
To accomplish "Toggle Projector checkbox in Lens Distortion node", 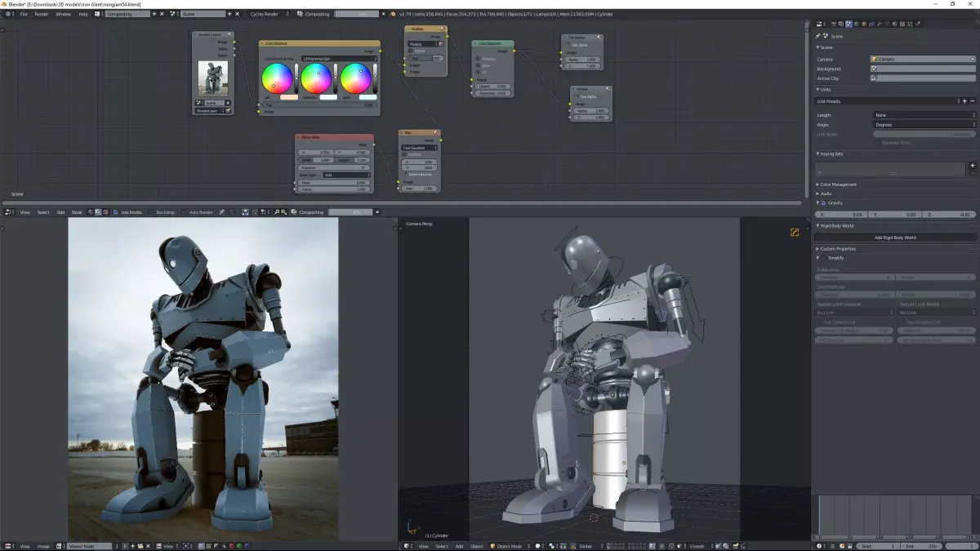I will pos(478,59).
